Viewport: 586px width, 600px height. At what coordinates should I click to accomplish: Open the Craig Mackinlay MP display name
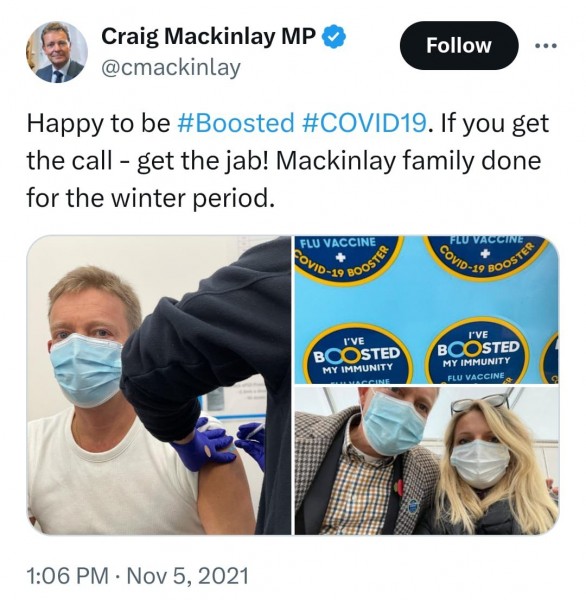coord(209,37)
